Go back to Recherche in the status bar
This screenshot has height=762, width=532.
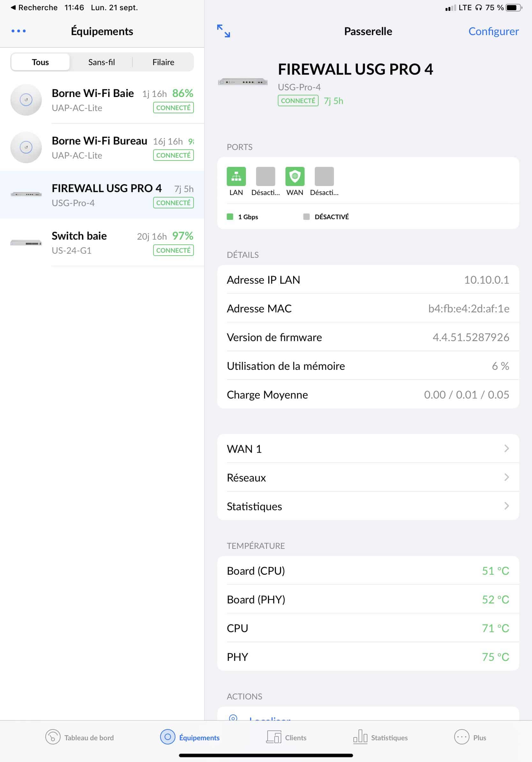34,8
